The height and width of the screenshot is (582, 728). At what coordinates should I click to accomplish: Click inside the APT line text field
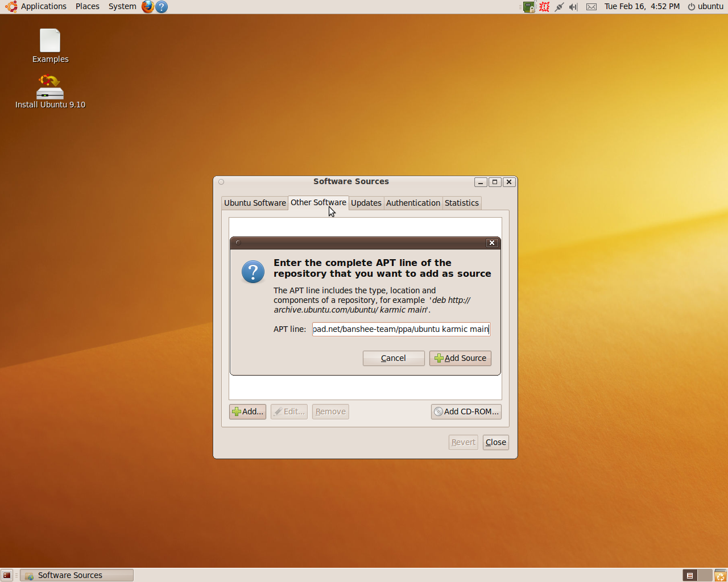(401, 329)
